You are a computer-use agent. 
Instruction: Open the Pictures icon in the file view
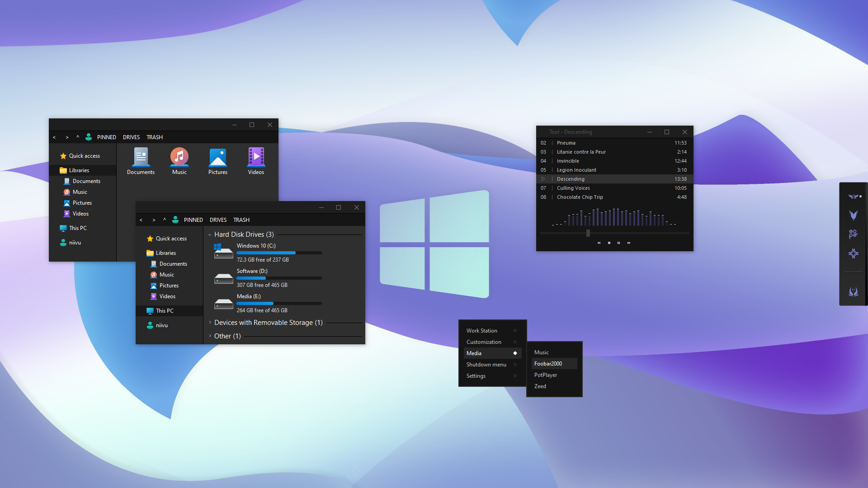click(x=218, y=160)
